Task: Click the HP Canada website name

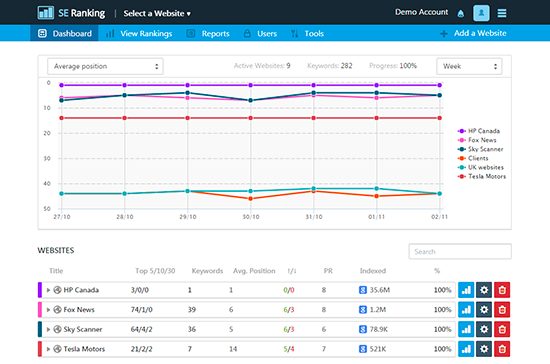Action: pos(81,290)
